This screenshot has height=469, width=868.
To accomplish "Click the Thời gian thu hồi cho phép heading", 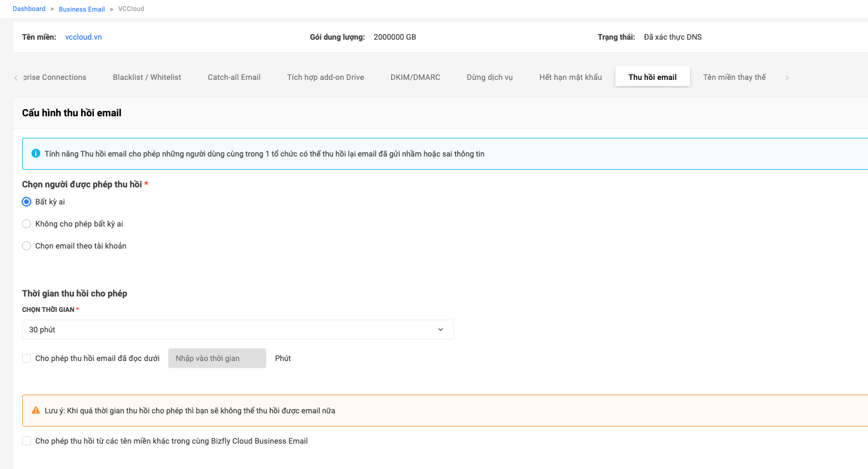I will tap(74, 293).
